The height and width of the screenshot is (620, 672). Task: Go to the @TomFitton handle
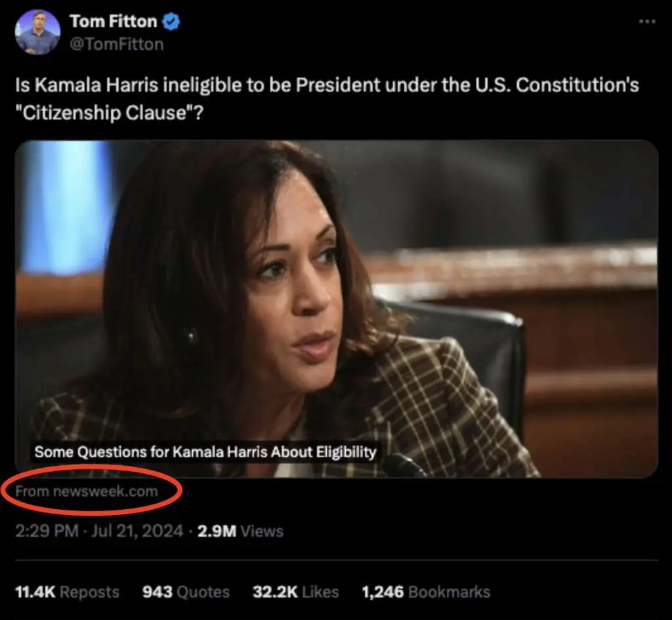116,45
